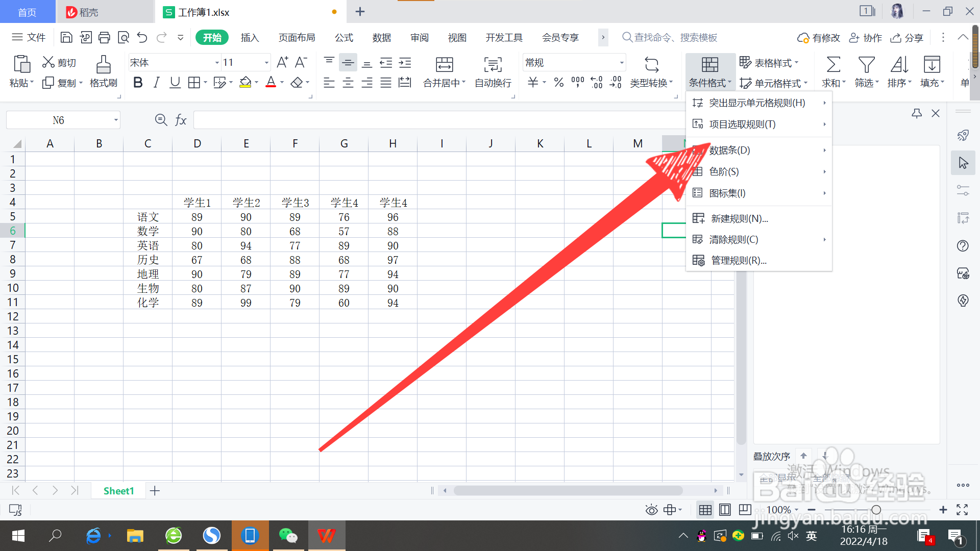Click the Increase font size icon

282,62
